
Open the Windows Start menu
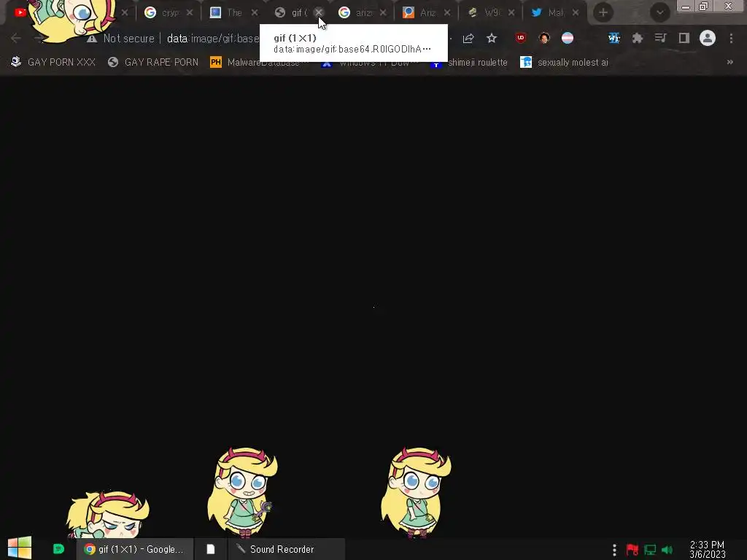(20, 548)
